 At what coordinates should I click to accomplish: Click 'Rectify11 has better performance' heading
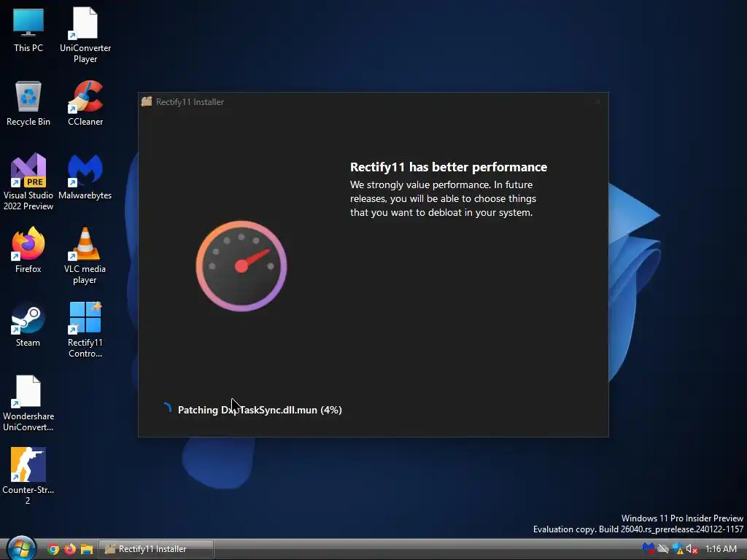tap(449, 167)
